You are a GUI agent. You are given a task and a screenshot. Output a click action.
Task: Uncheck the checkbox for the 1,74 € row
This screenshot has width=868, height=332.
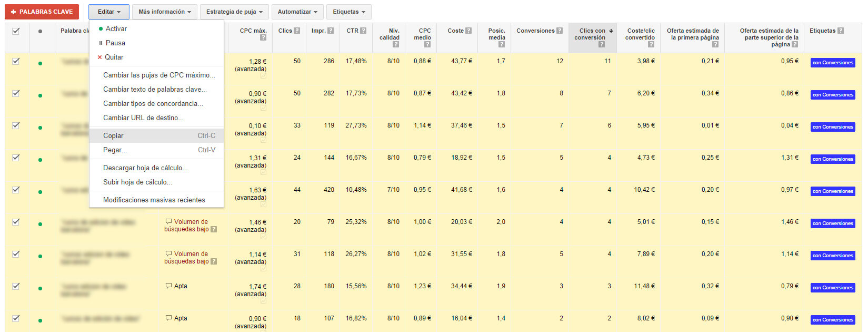[x=16, y=286]
